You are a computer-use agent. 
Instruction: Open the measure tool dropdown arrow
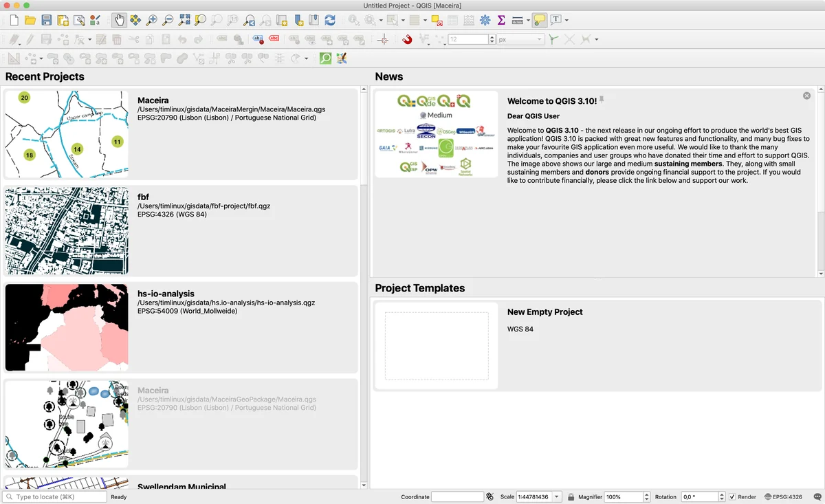point(528,21)
